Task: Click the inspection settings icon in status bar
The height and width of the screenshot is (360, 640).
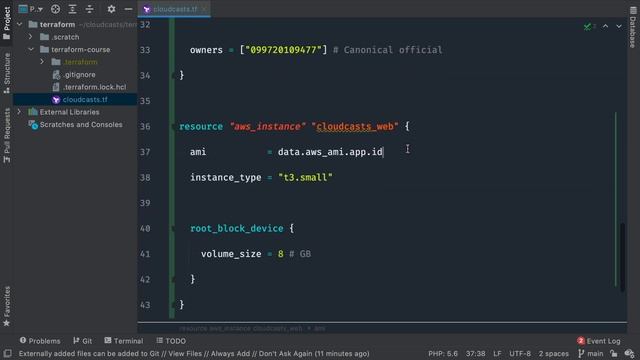Action: coord(629,353)
